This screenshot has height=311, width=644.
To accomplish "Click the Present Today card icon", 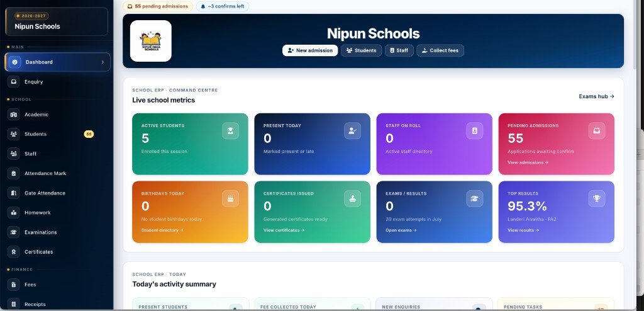I will (x=352, y=131).
